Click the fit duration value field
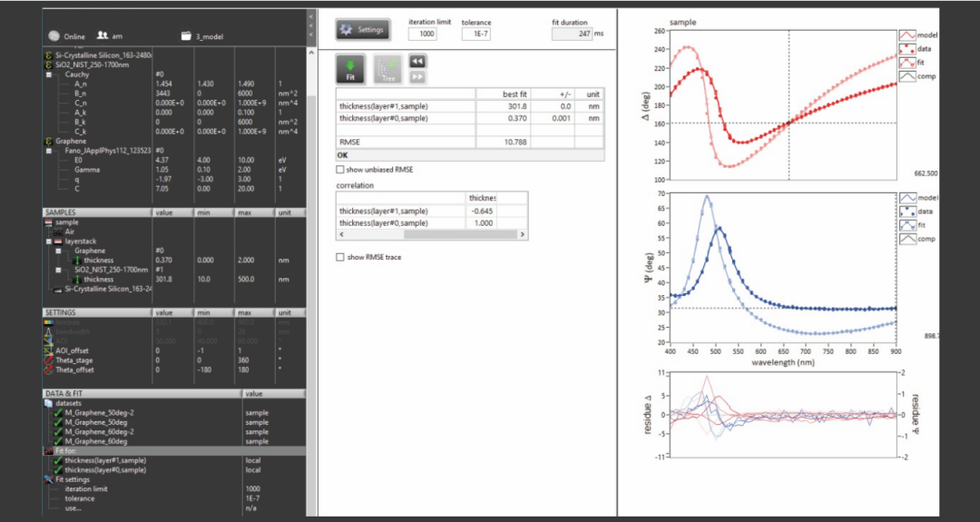 tap(572, 34)
